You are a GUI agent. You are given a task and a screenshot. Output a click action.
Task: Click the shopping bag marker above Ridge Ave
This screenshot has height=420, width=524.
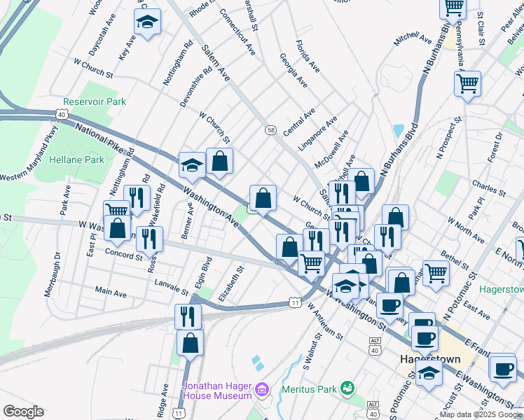point(190,344)
